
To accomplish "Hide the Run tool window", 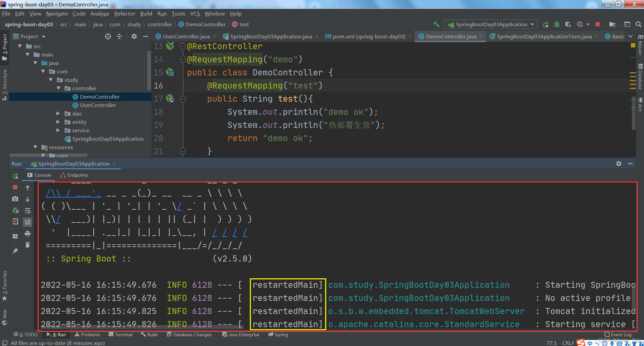I will tap(630, 164).
